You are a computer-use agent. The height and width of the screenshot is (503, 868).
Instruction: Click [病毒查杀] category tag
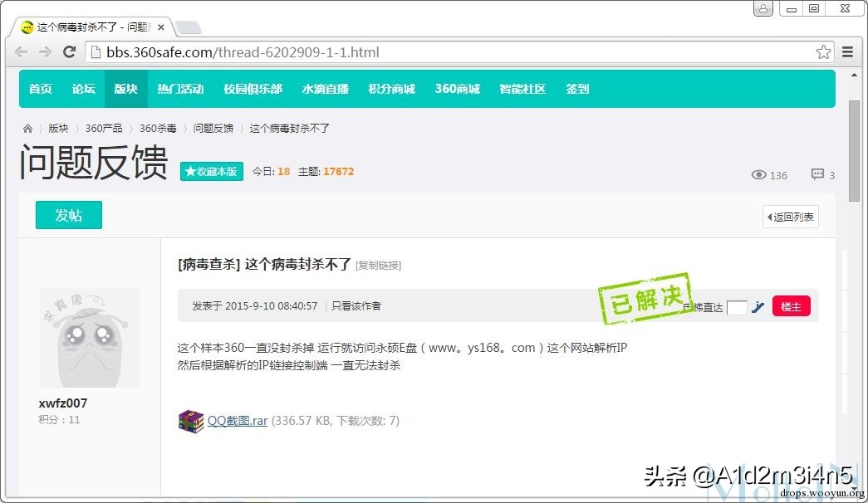(x=208, y=265)
